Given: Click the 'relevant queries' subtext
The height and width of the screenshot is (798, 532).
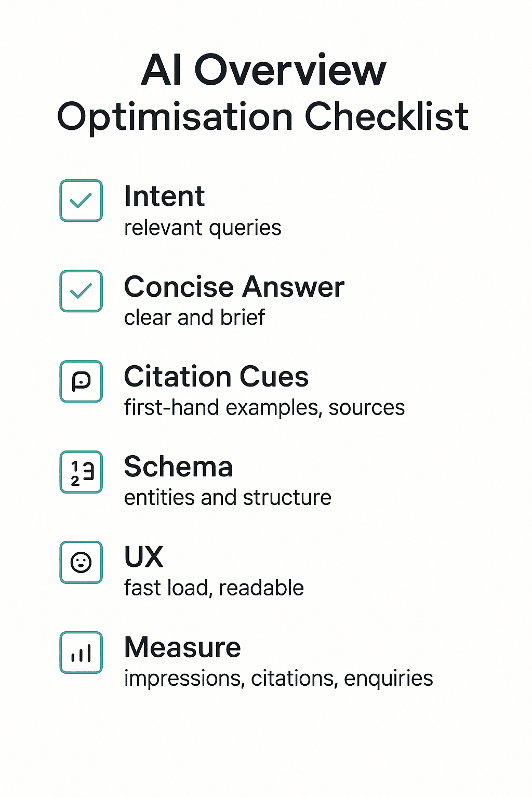Looking at the screenshot, I should coord(203,228).
